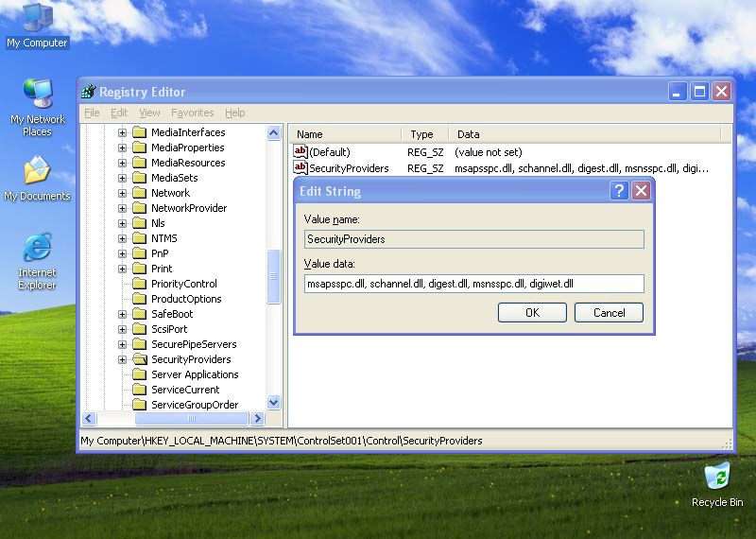Expand the SecurePipeServers tree node

coord(123,344)
